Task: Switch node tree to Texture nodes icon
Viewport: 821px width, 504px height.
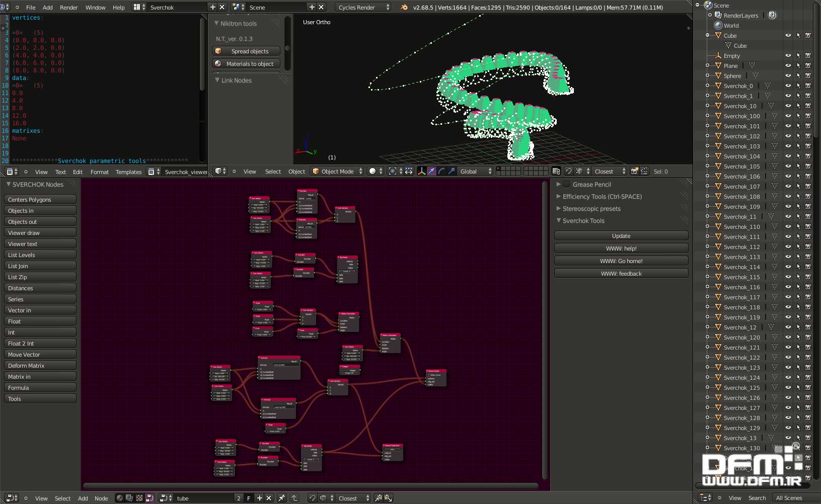Action: click(x=139, y=498)
